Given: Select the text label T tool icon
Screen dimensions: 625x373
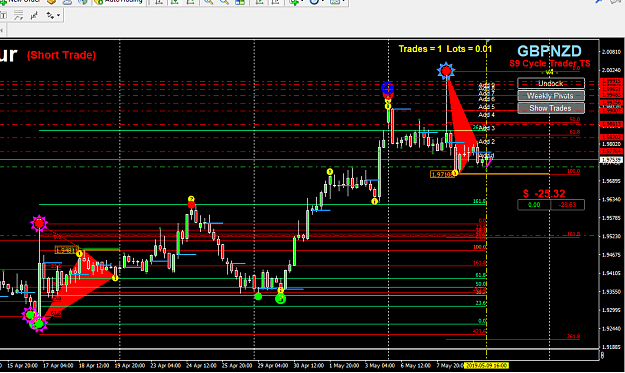Looking at the screenshot, I should pos(3,16).
